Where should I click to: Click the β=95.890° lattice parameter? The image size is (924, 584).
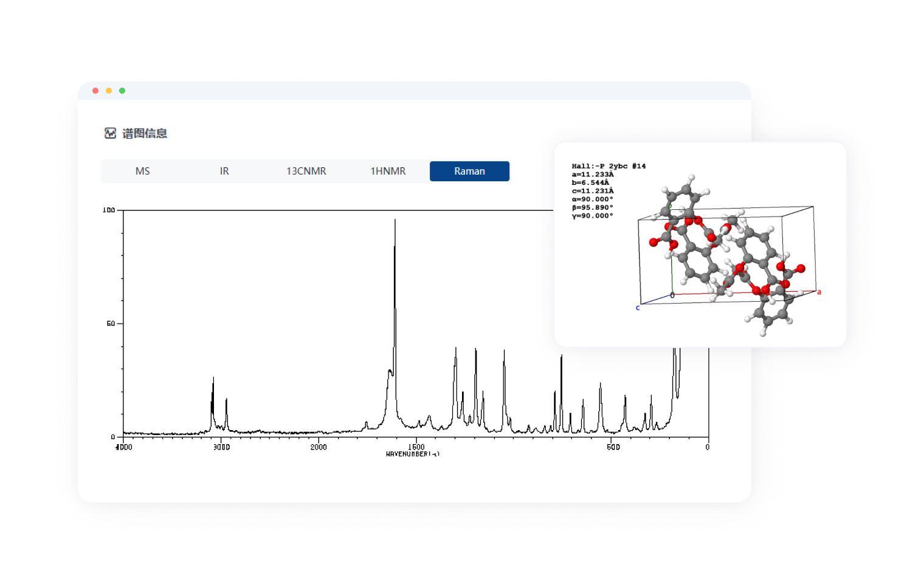(592, 207)
